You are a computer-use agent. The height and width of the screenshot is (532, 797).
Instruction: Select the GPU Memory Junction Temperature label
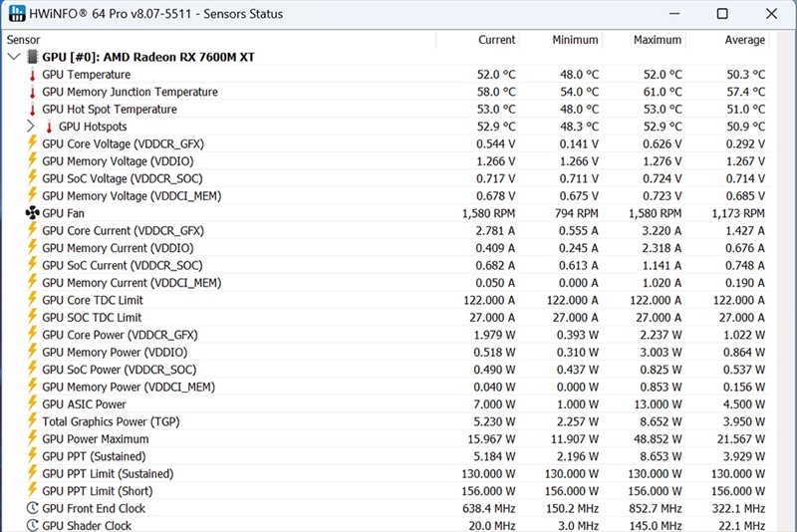[x=131, y=92]
